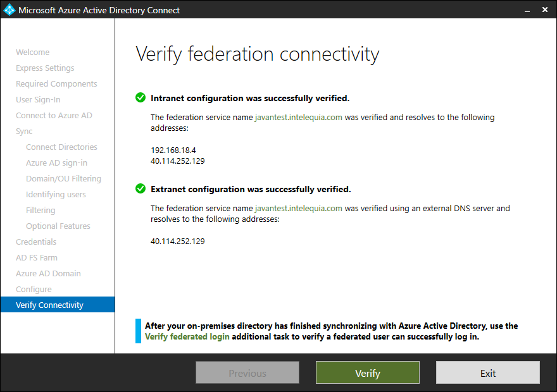The height and width of the screenshot is (392, 557).
Task: Exit the configuration wizard
Action: [x=487, y=372]
